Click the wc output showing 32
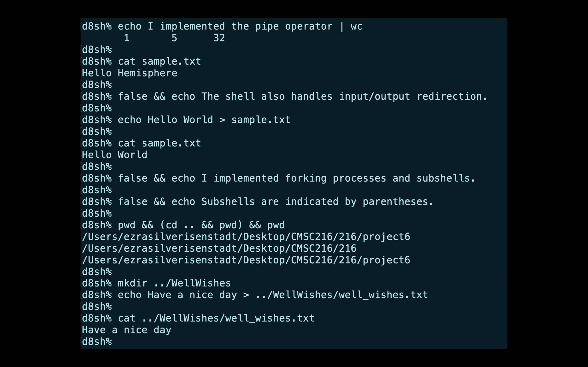The height and width of the screenshot is (367, 588). (219, 38)
